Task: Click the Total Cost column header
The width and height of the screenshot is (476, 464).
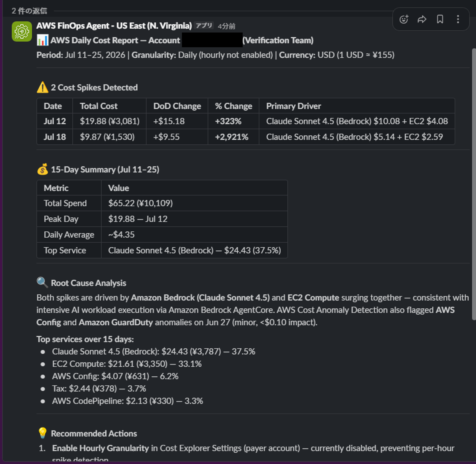Action: click(99, 106)
